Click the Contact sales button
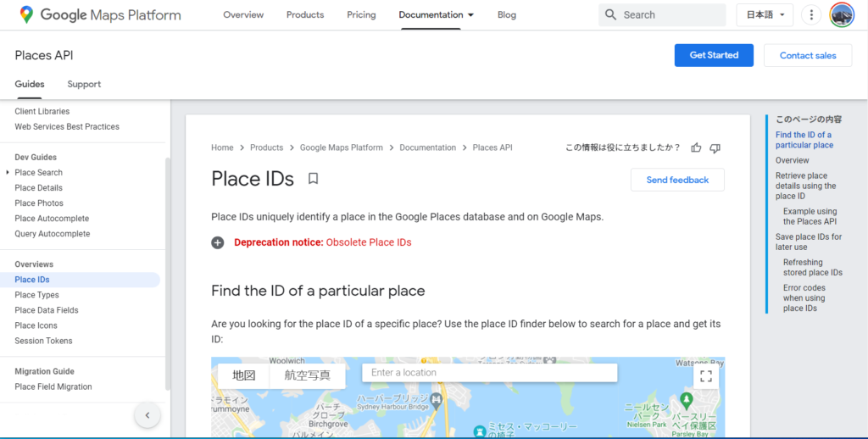The image size is (868, 439). click(808, 55)
